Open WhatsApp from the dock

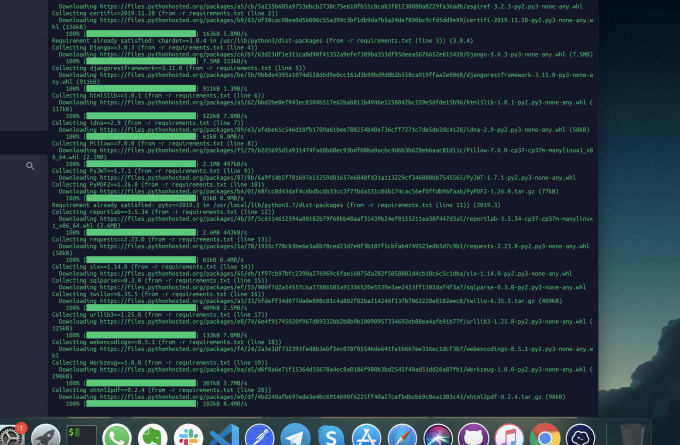click(x=117, y=435)
